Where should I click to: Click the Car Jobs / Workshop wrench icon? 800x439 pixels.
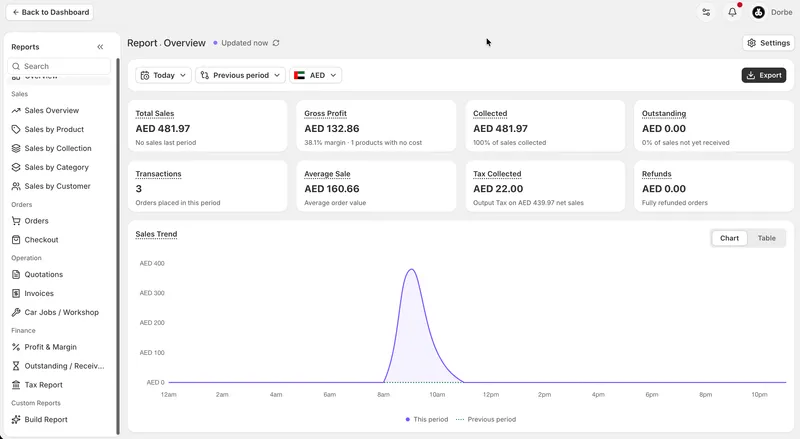click(16, 312)
